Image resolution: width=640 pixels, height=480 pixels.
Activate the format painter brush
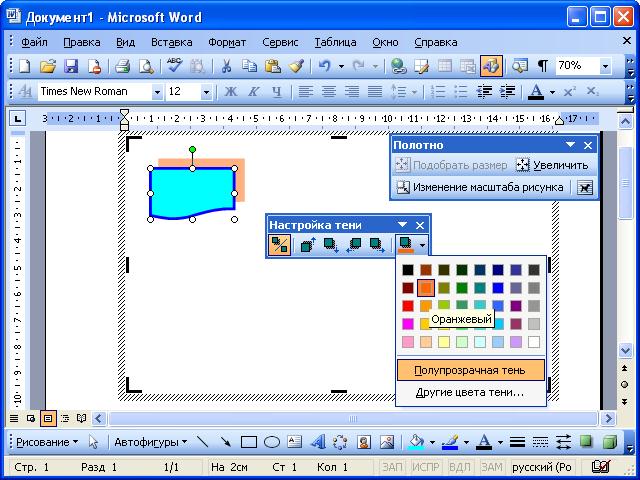click(x=296, y=66)
